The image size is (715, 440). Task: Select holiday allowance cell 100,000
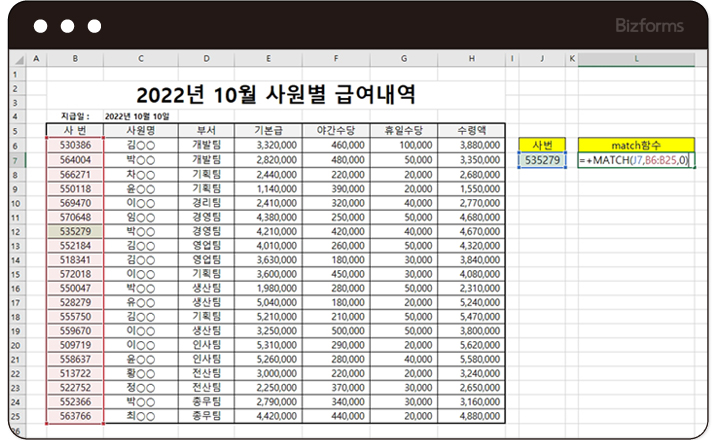pyautogui.click(x=404, y=145)
